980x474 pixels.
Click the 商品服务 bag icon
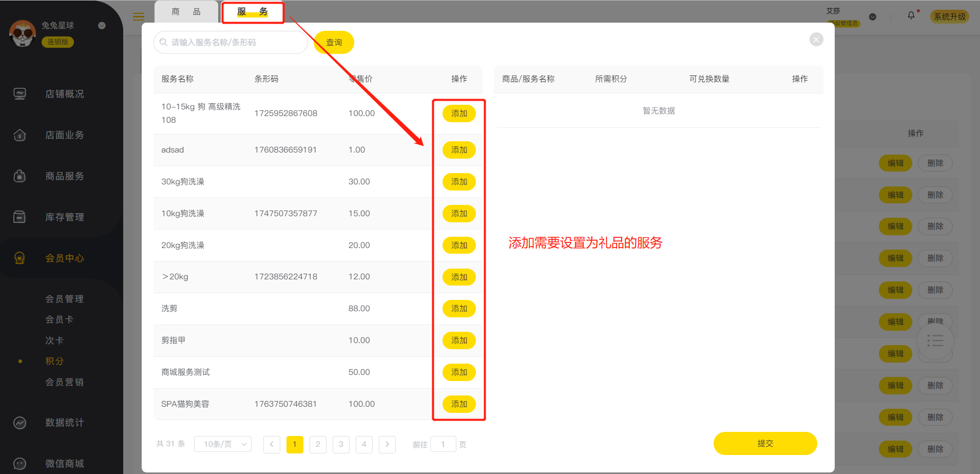tap(20, 176)
